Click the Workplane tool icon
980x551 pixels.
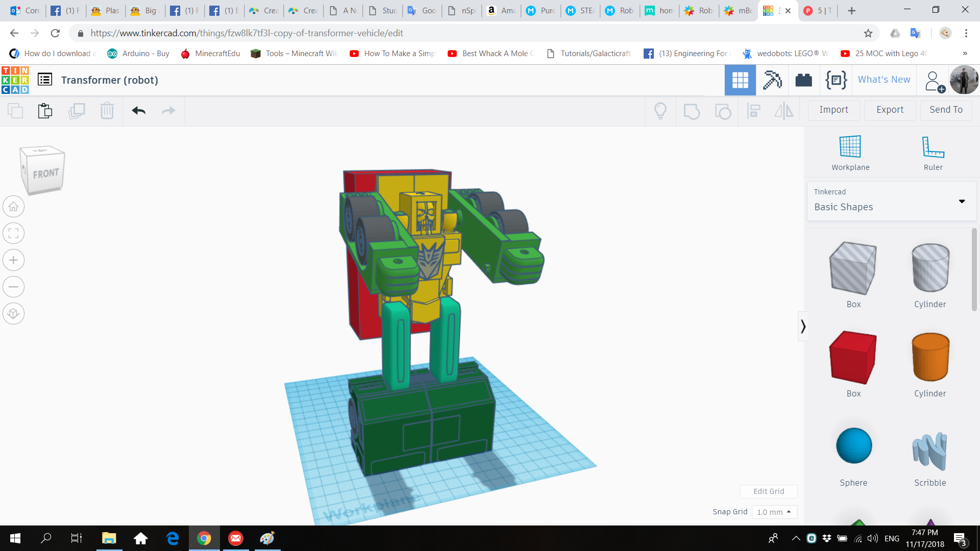850,147
